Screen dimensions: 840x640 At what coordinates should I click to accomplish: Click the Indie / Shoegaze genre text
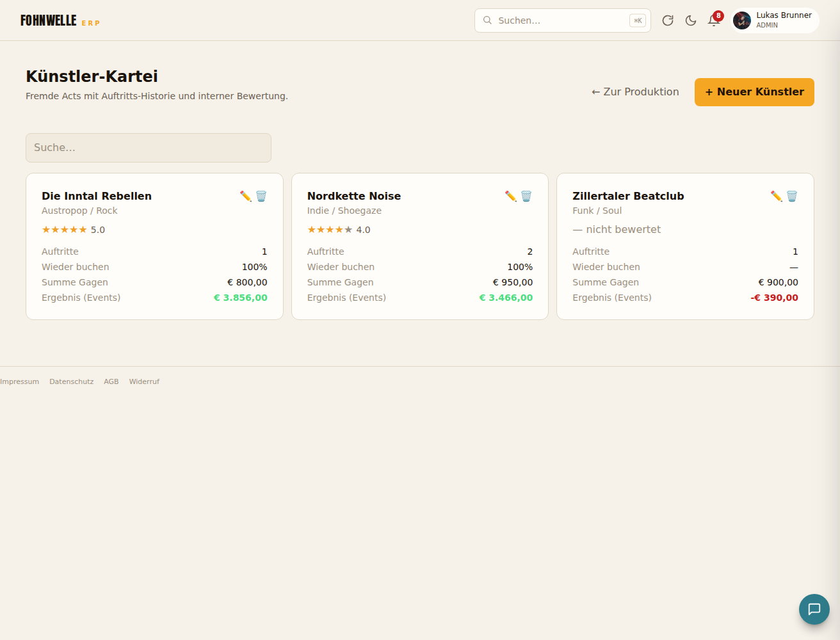[x=344, y=211]
